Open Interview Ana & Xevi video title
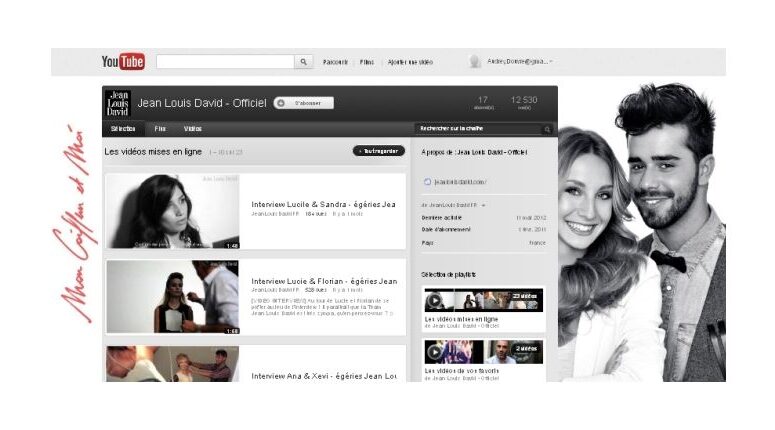This screenshot has width=775, height=430. (x=324, y=376)
